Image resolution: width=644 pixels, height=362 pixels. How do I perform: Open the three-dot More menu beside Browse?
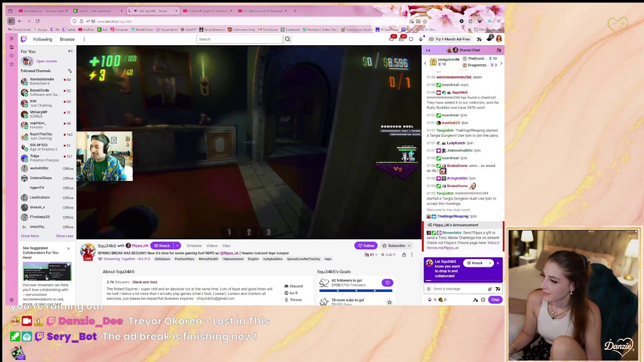(84, 39)
